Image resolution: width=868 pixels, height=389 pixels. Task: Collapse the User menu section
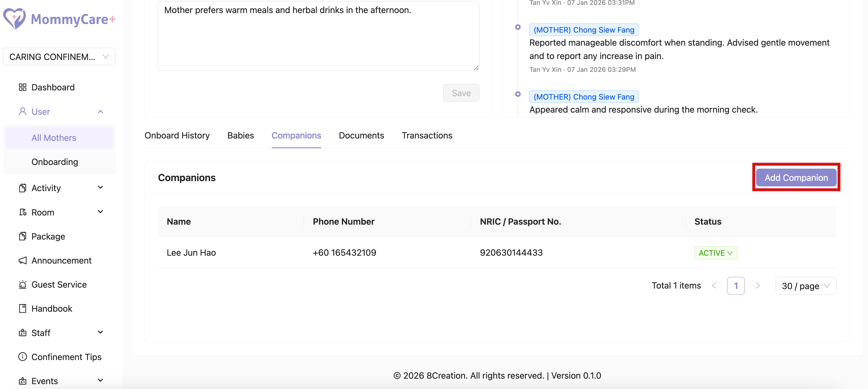(100, 112)
